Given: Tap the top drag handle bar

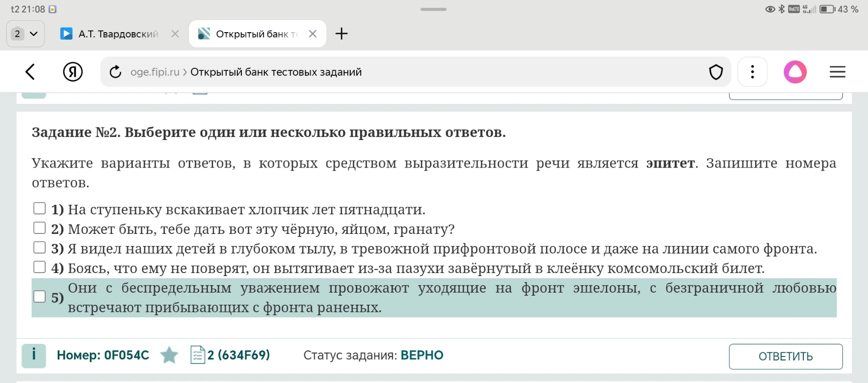Looking at the screenshot, I should click(x=433, y=9).
